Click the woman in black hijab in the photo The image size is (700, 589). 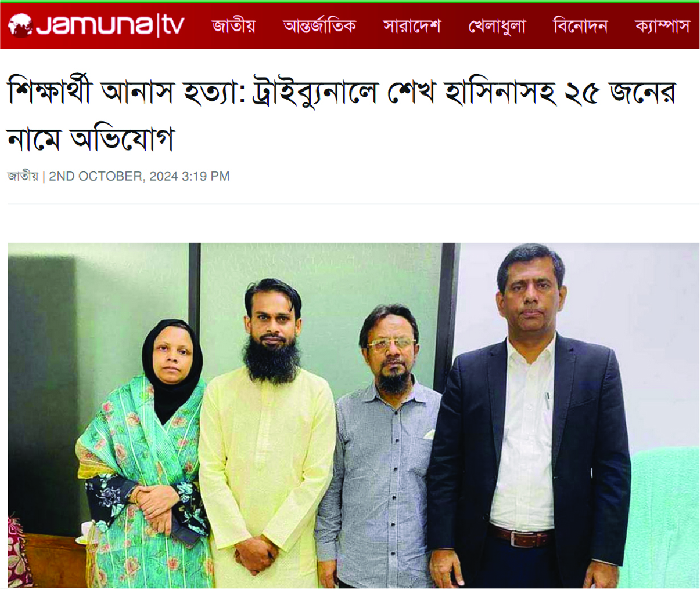click(x=145, y=456)
